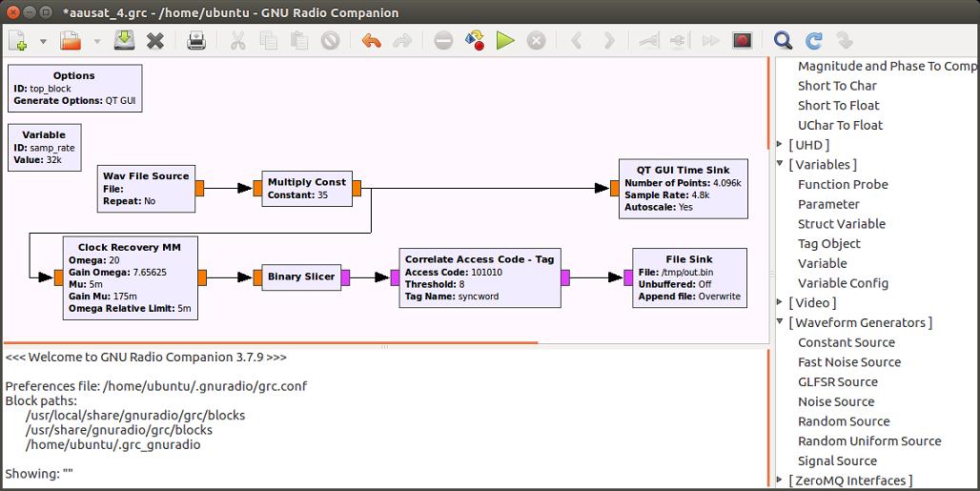Reload blocks with blue refresh icon

(814, 41)
